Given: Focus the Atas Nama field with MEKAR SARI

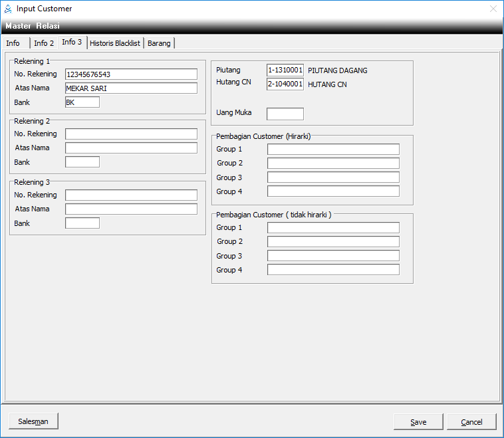Looking at the screenshot, I should tap(131, 88).
